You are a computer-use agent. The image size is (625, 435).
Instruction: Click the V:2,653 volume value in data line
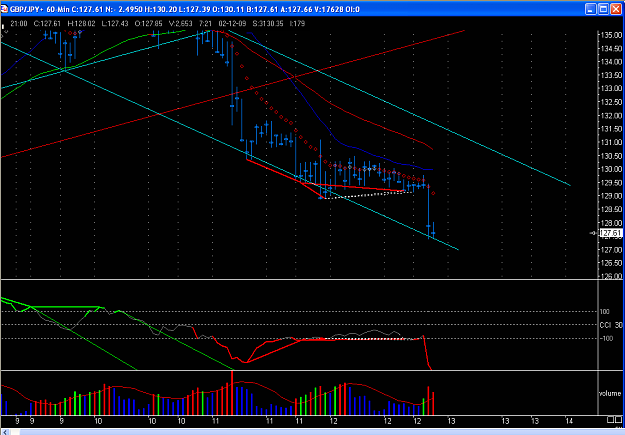[181, 24]
